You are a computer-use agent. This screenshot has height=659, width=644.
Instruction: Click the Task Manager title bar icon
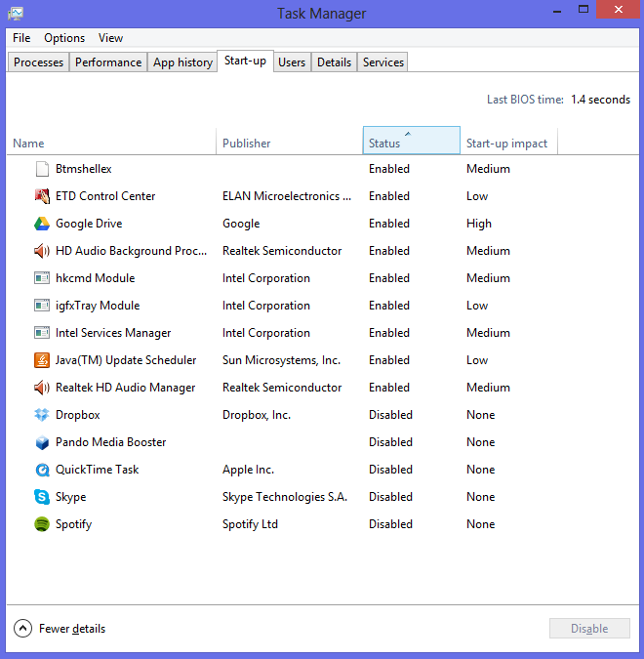pyautogui.click(x=16, y=13)
